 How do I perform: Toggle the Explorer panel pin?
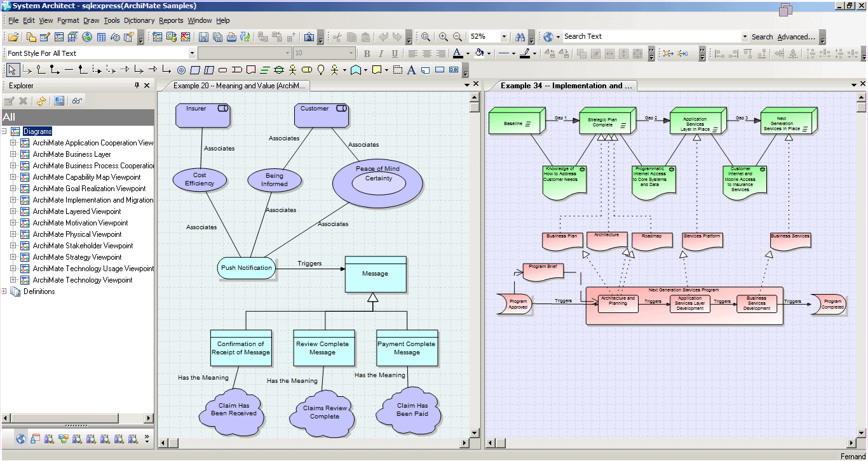tap(137, 85)
